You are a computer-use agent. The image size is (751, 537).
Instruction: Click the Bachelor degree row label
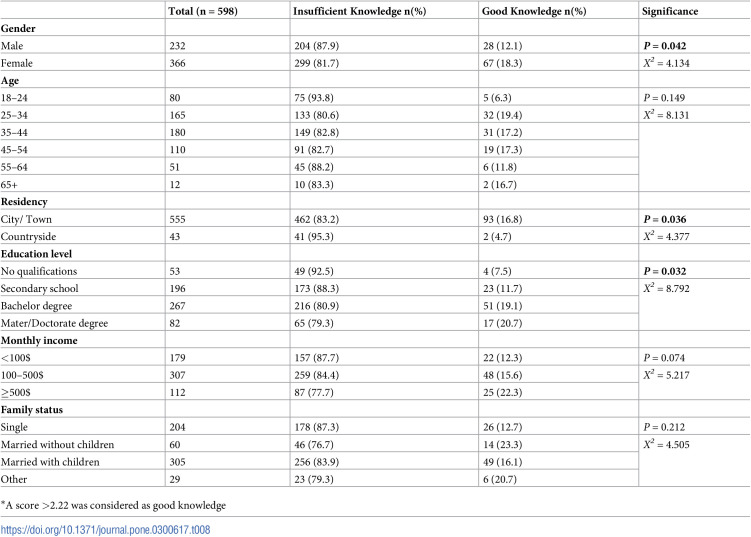pyautogui.click(x=36, y=306)
